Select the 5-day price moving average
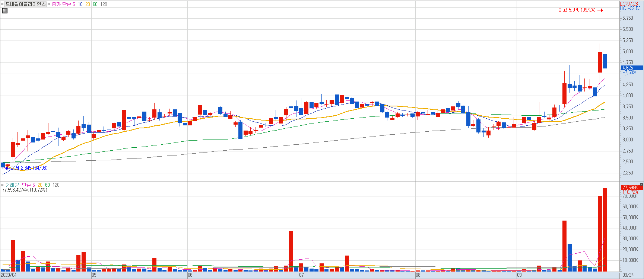644x279 pixels. (x=74, y=4)
